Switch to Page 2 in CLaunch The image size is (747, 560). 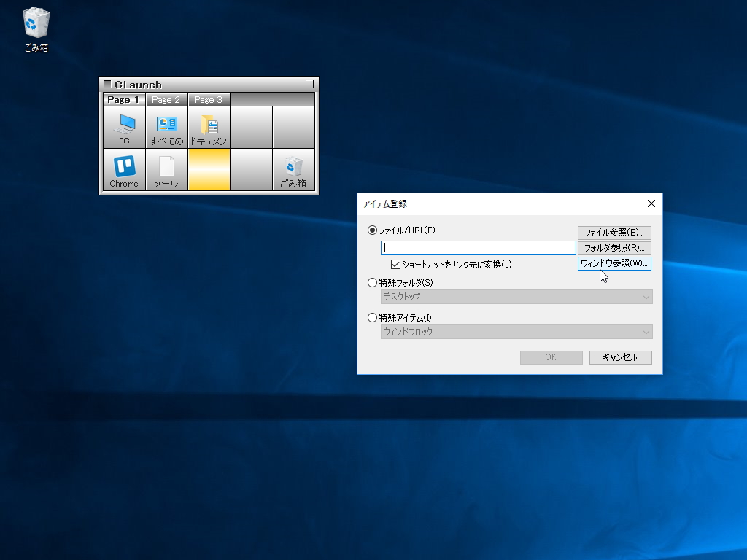[166, 99]
